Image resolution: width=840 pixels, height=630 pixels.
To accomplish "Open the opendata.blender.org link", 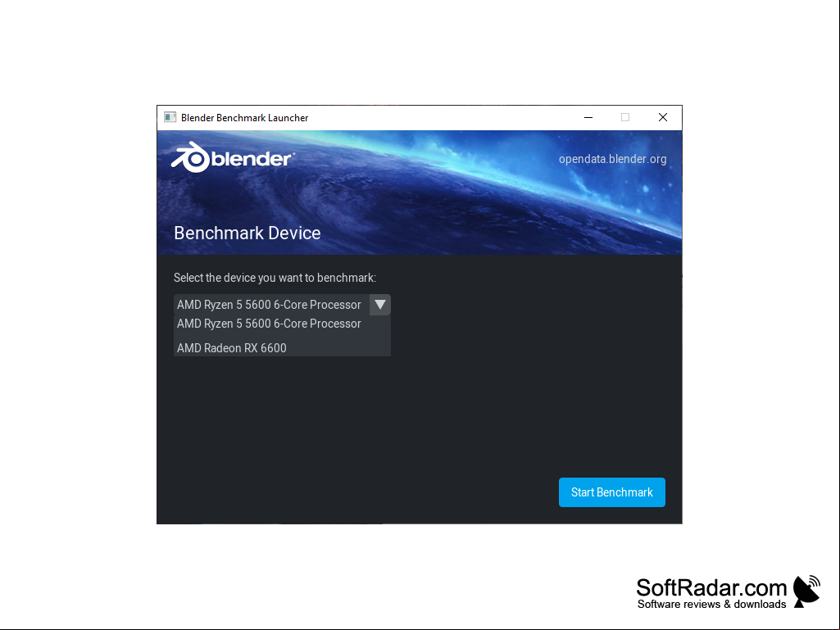I will click(x=612, y=159).
